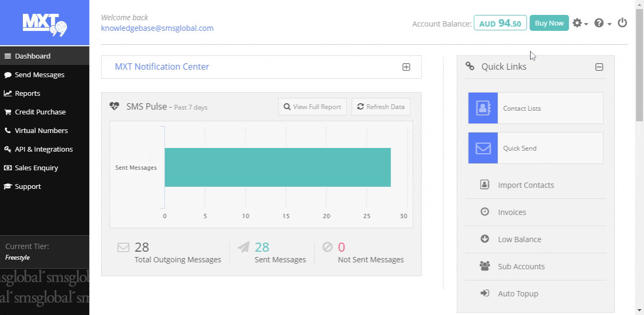Viewport: 644px width, 315px height.
Task: Open the help question mark dropdown
Action: [602, 23]
